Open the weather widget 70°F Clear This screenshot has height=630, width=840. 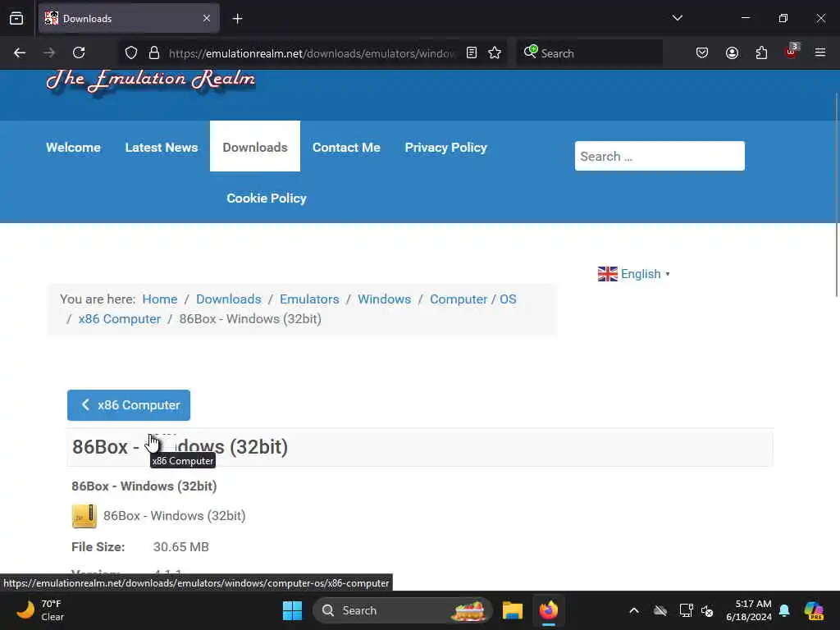[x=40, y=610]
